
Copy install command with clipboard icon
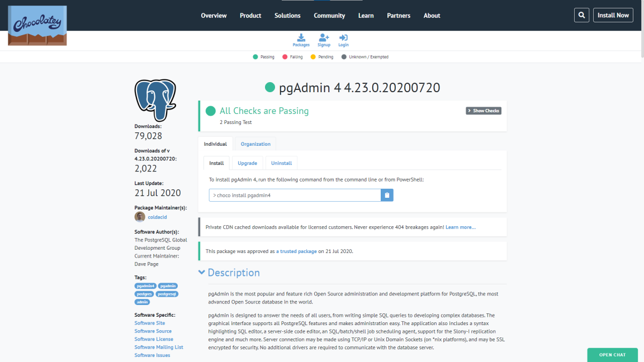[x=387, y=195]
